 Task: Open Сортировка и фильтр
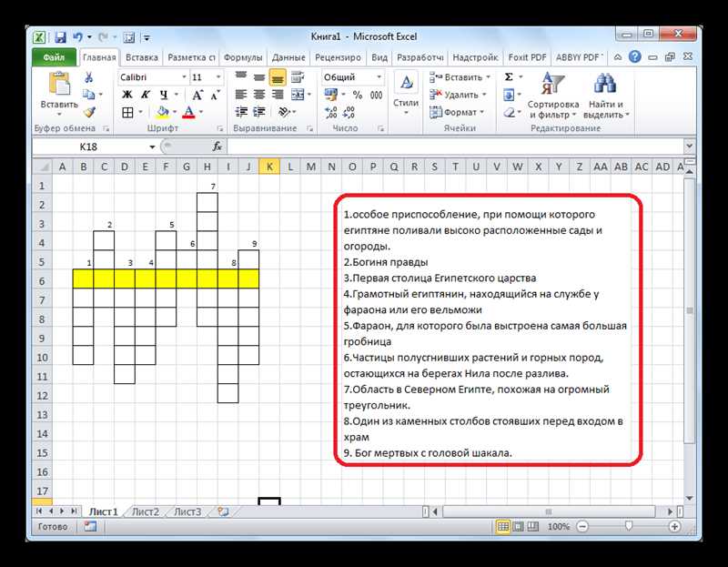click(x=553, y=96)
